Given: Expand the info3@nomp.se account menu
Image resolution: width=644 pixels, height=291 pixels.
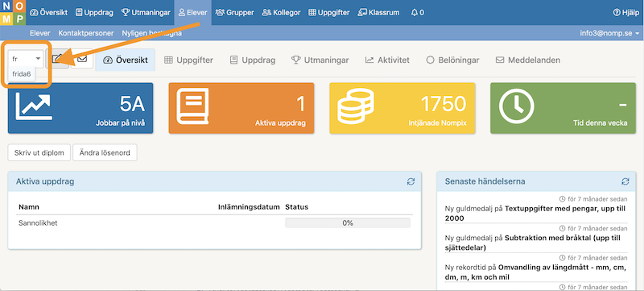Looking at the screenshot, I should point(609,33).
